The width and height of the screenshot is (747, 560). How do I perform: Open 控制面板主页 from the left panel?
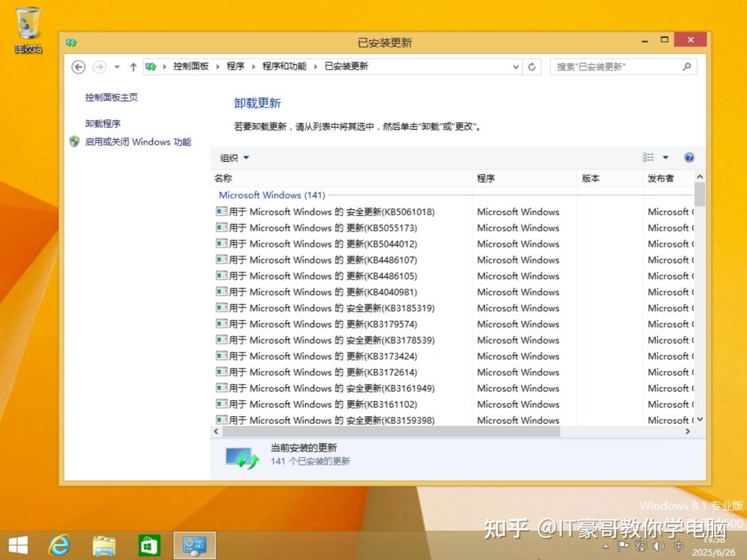(110, 97)
